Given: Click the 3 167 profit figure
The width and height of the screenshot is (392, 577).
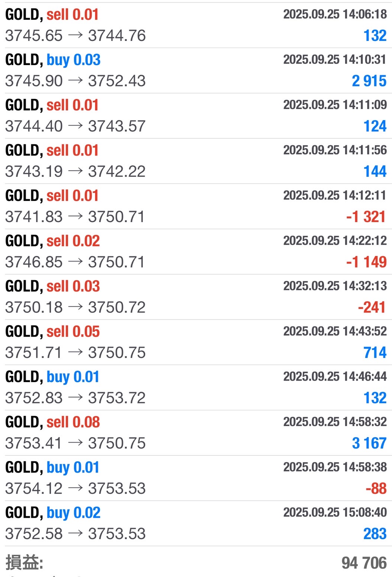Looking at the screenshot, I should pos(369,443).
